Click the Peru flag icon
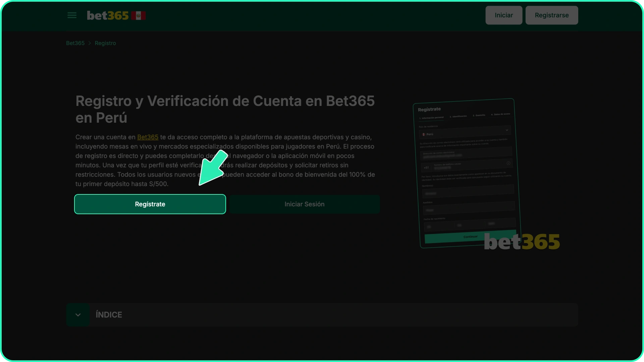The height and width of the screenshot is (362, 644). click(x=138, y=15)
